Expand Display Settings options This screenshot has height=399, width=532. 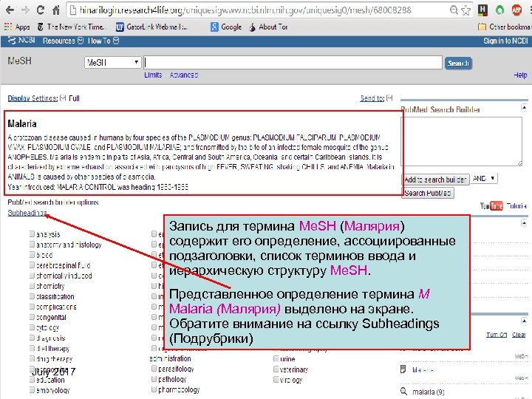(x=36, y=98)
